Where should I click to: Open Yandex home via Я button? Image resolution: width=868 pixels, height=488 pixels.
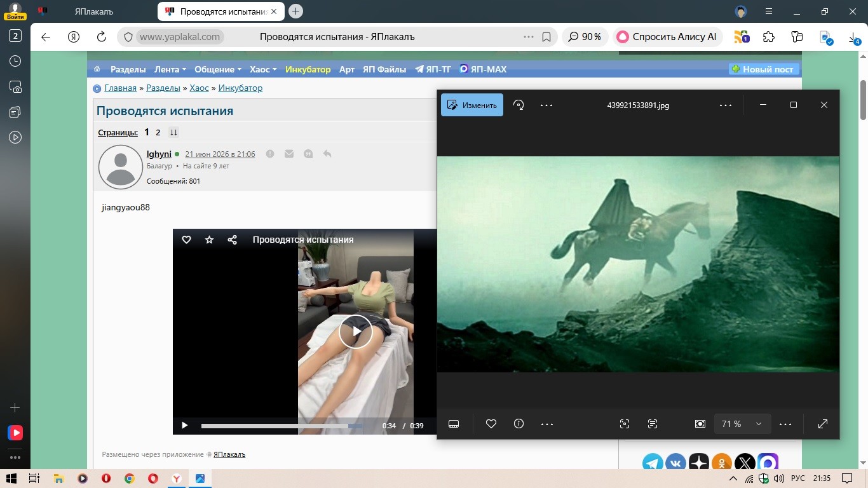[73, 37]
